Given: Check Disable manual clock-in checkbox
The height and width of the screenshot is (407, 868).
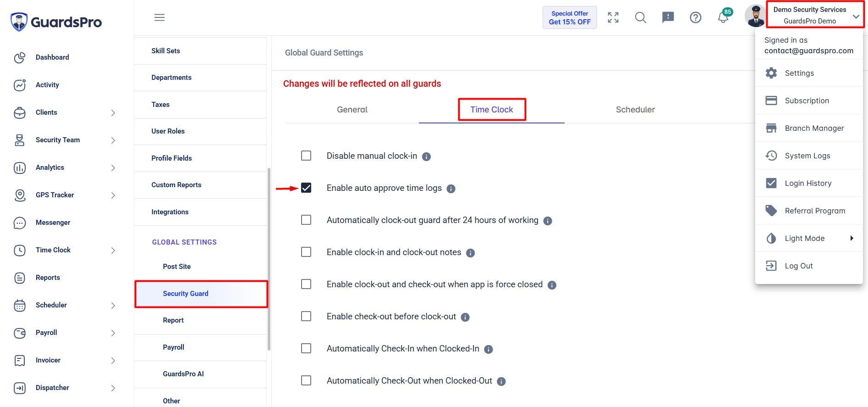Looking at the screenshot, I should point(306,156).
